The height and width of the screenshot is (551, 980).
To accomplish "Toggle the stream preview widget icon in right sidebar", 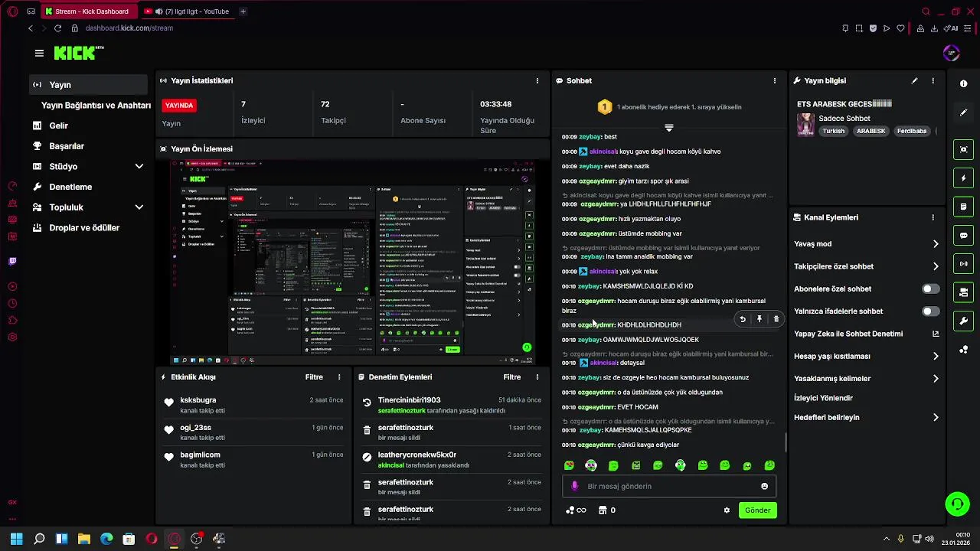I will tap(963, 150).
